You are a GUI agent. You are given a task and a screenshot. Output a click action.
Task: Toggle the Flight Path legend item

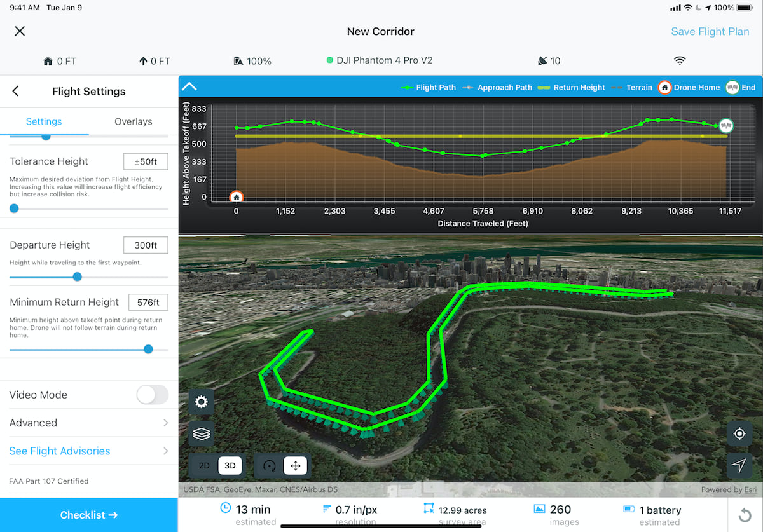[429, 87]
